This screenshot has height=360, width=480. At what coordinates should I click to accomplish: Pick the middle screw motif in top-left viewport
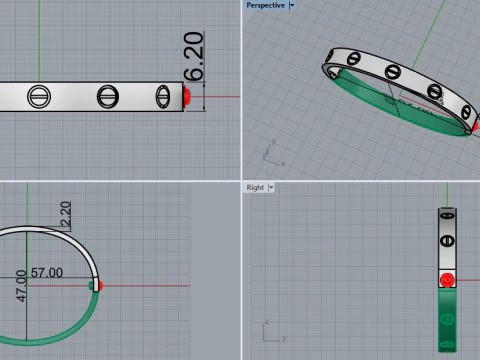(x=108, y=97)
